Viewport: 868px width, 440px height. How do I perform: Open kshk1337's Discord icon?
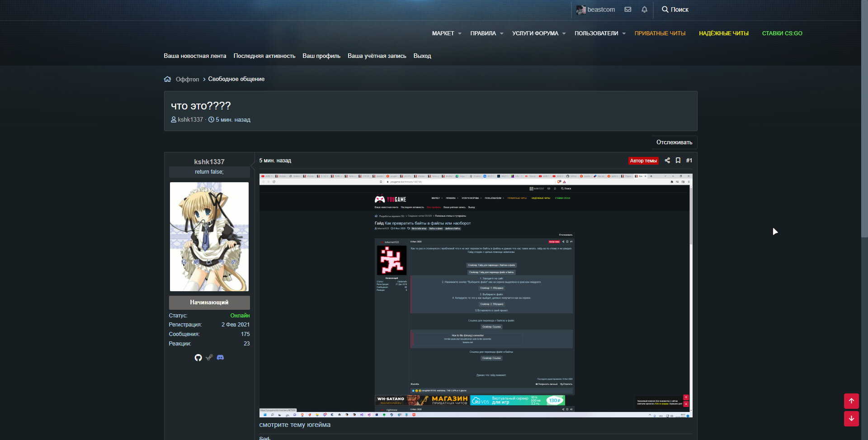pyautogui.click(x=220, y=358)
